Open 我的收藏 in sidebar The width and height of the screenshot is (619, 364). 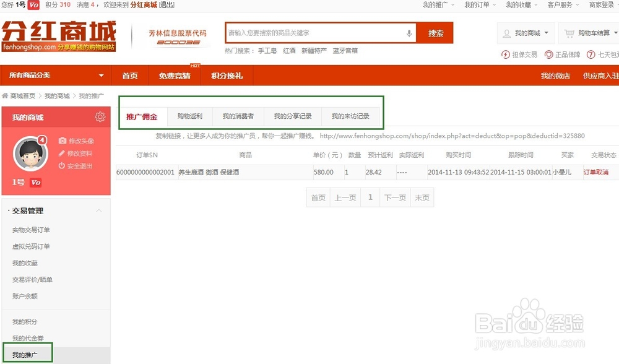(25, 263)
